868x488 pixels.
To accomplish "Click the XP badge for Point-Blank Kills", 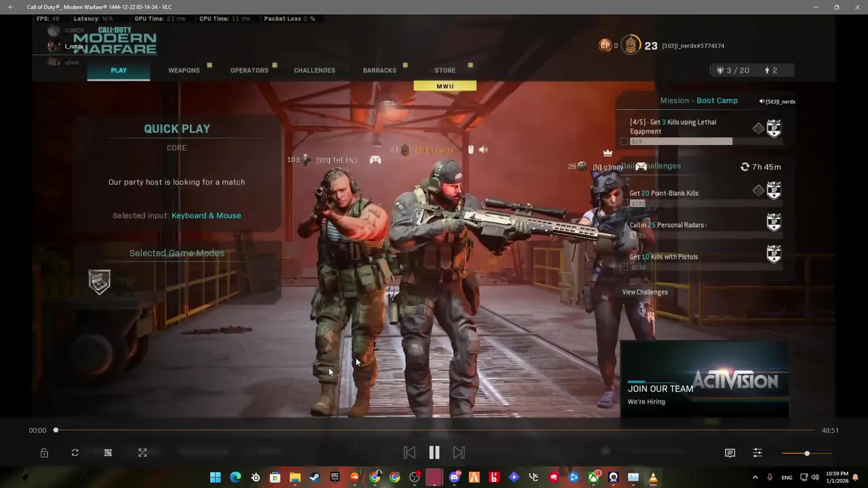I will click(x=773, y=190).
